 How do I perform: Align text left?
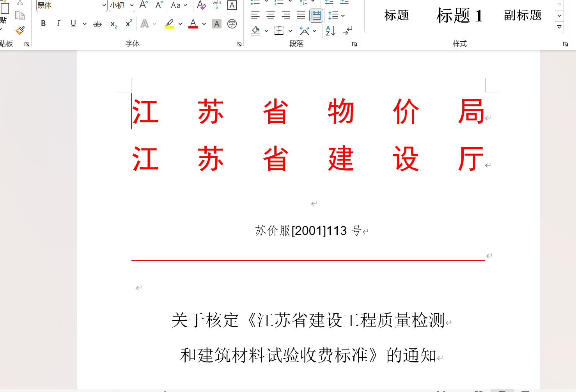pos(255,16)
